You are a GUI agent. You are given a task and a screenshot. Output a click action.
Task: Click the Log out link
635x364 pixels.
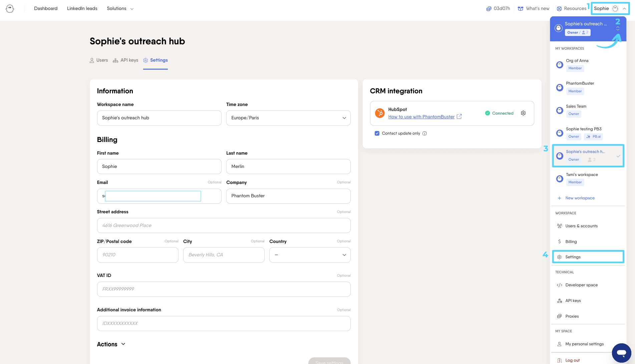pyautogui.click(x=573, y=360)
